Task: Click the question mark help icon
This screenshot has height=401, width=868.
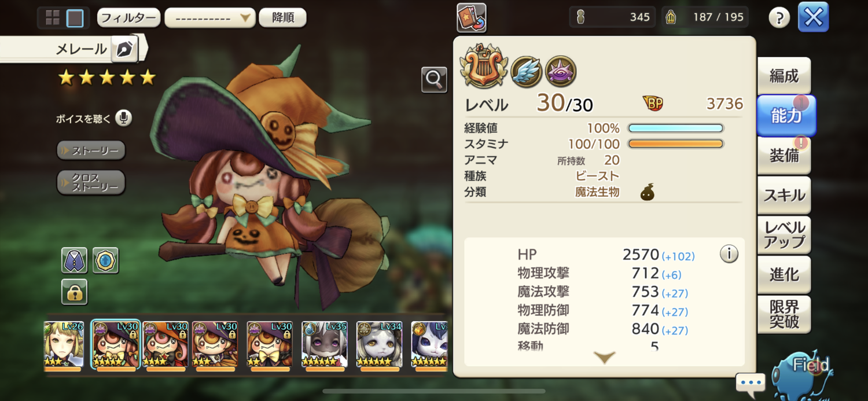Action: pos(779,18)
